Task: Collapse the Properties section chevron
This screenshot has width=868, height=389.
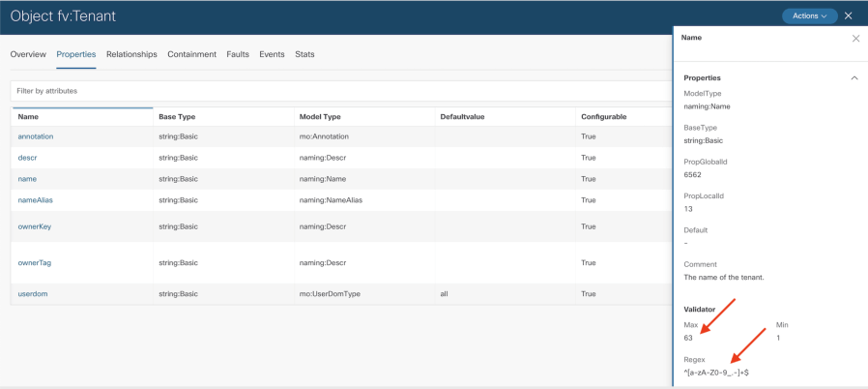Action: click(x=854, y=77)
